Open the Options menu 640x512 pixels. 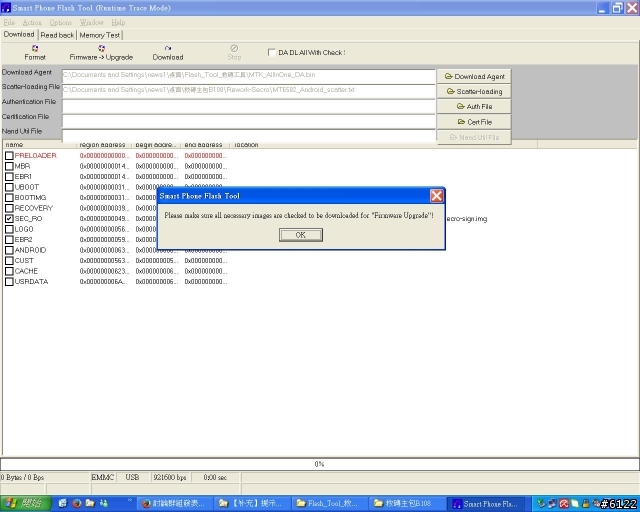pyautogui.click(x=61, y=22)
